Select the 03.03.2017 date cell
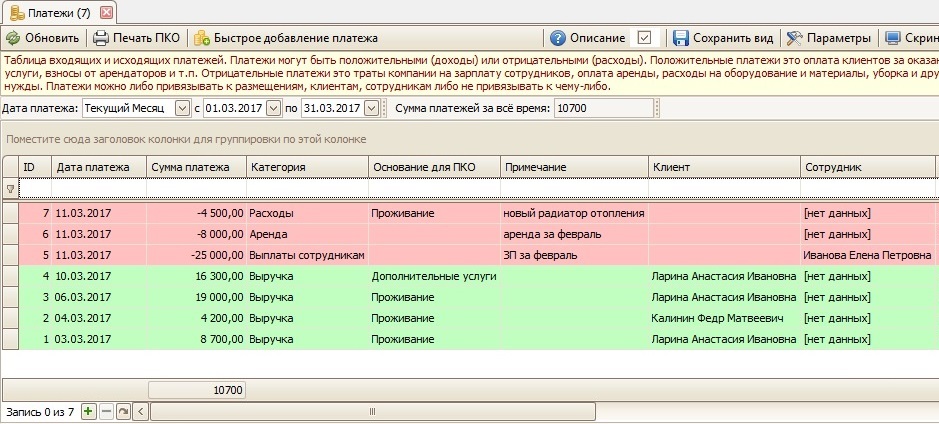 click(x=99, y=339)
